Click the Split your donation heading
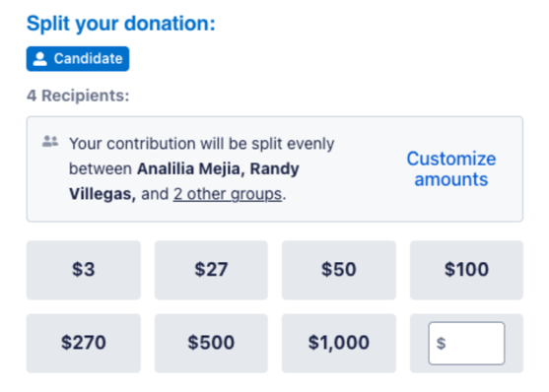This screenshot has width=549, height=392. (121, 24)
